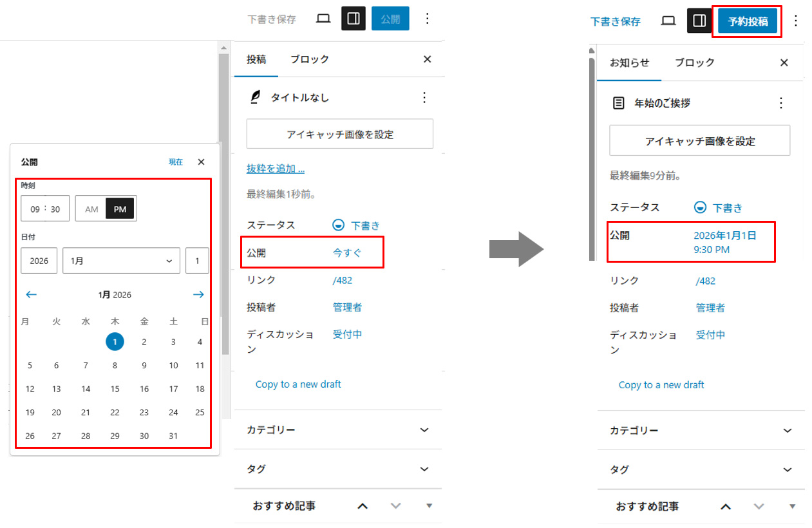812x528 pixels.
Task: Select day 1 in the calendar
Action: pyautogui.click(x=115, y=342)
